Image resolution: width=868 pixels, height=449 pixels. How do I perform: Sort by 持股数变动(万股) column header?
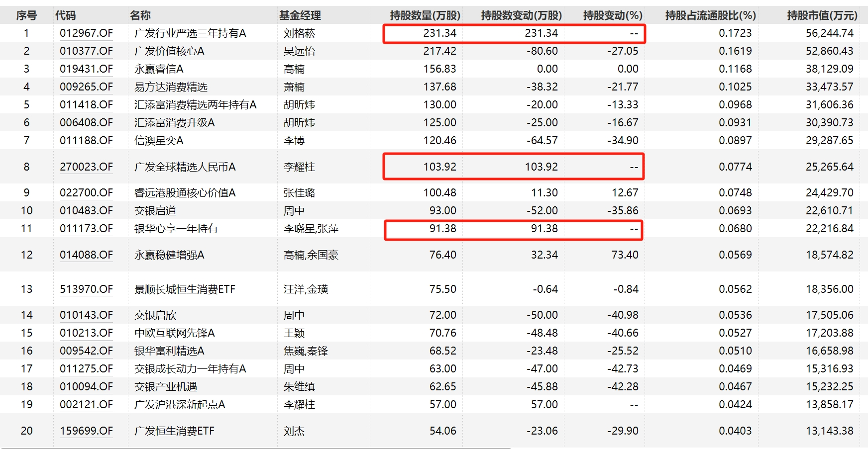pyautogui.click(x=521, y=15)
